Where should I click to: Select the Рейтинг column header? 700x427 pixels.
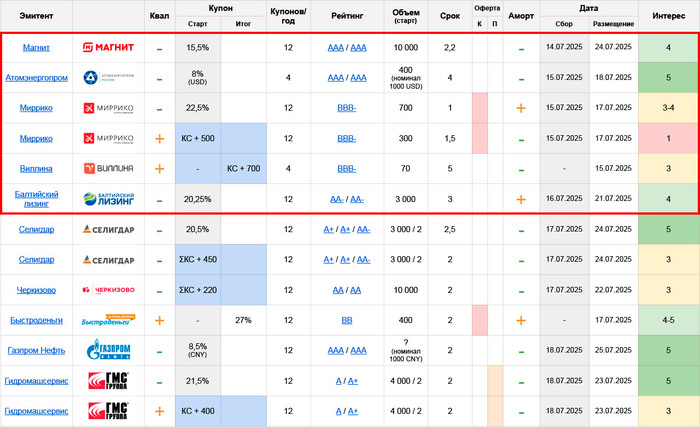point(346,16)
